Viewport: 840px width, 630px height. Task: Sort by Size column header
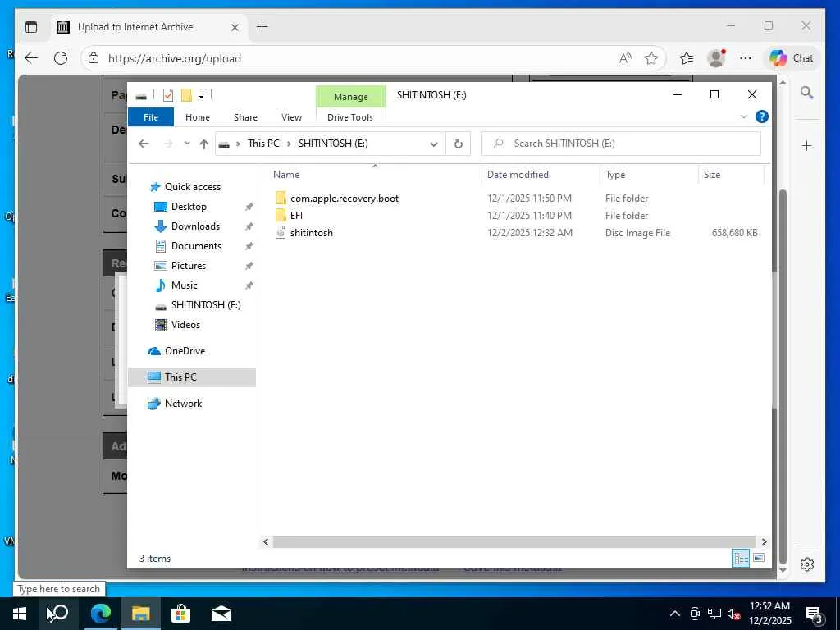coord(711,175)
